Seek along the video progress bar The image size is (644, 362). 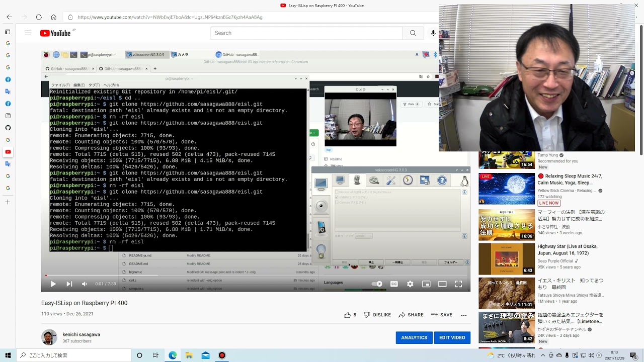coord(256,275)
